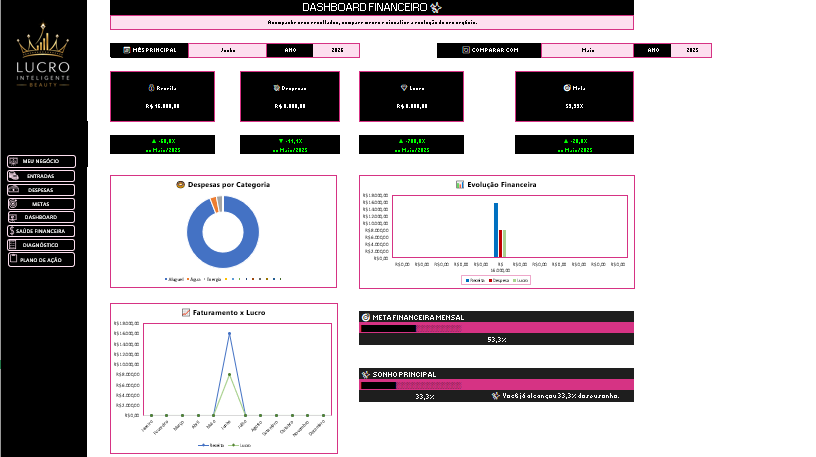Click the 33,3% value under Sonho Principal
The height and width of the screenshot is (457, 816).
[425, 396]
